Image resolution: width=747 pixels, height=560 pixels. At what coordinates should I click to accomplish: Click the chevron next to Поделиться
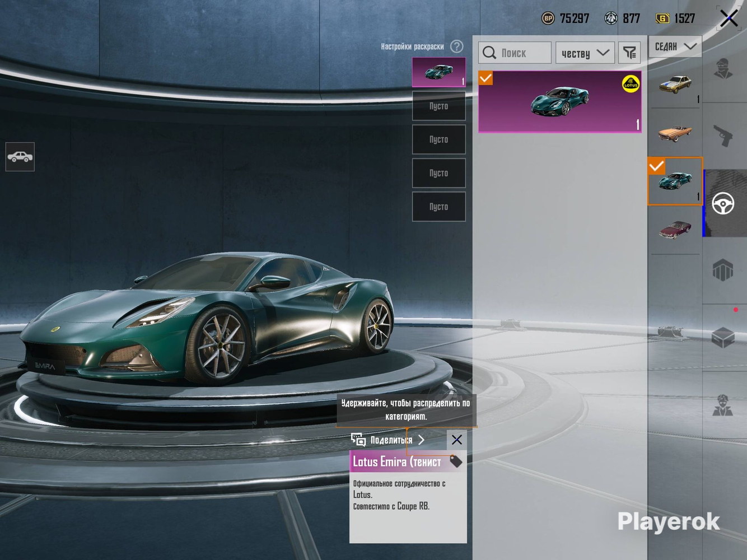pyautogui.click(x=422, y=440)
